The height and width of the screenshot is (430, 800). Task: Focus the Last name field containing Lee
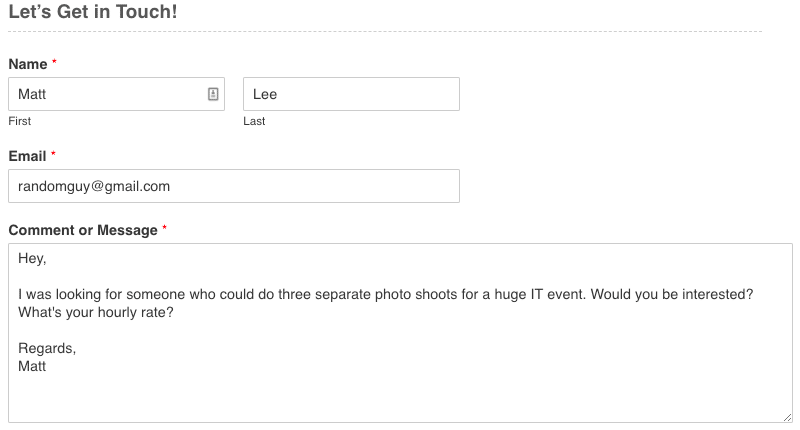pos(351,94)
